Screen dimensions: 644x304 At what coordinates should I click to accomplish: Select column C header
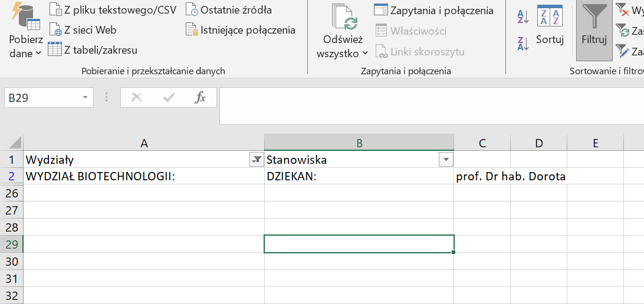[482, 143]
